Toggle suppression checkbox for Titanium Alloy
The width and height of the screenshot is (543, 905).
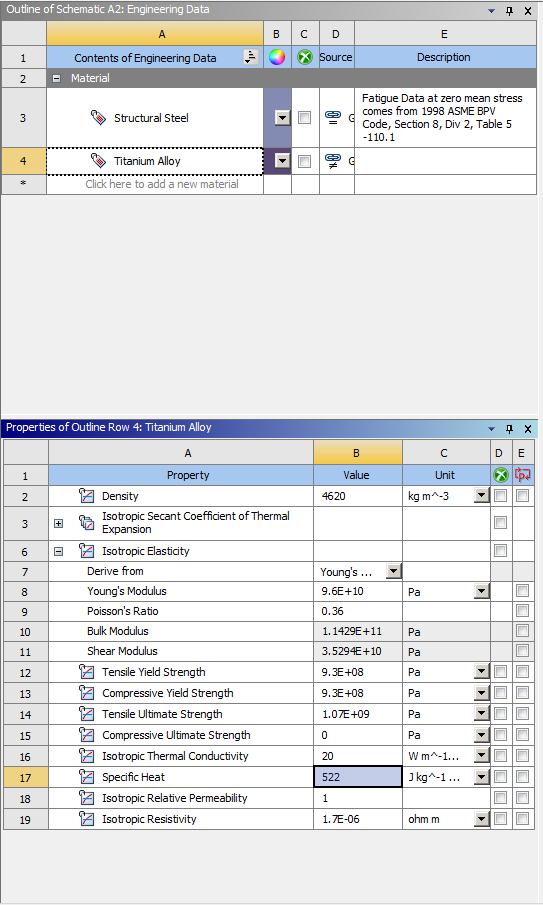305,161
